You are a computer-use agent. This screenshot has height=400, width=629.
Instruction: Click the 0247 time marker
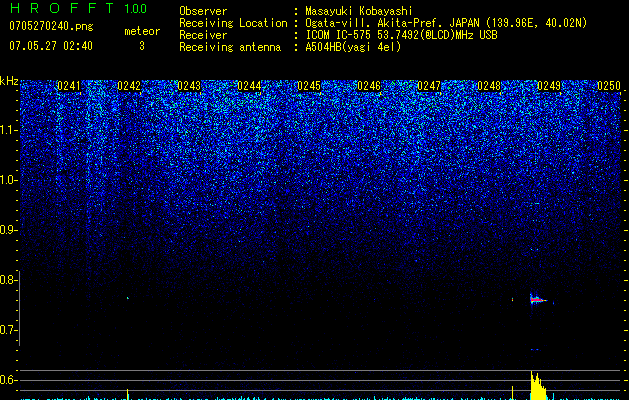(x=429, y=86)
